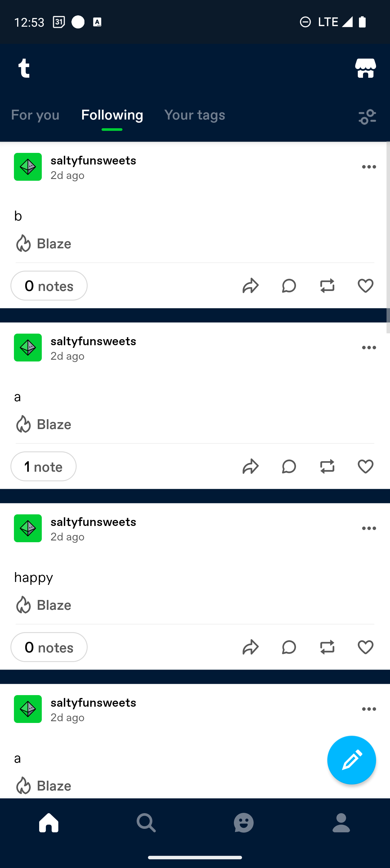The height and width of the screenshot is (868, 390).
Task: Tap the compose new post button
Action: [x=351, y=760]
